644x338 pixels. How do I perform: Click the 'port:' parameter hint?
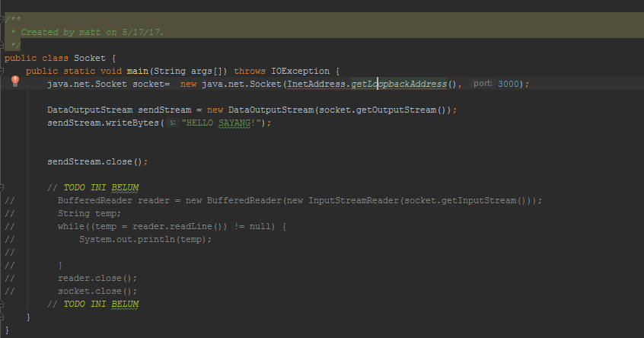click(x=483, y=84)
